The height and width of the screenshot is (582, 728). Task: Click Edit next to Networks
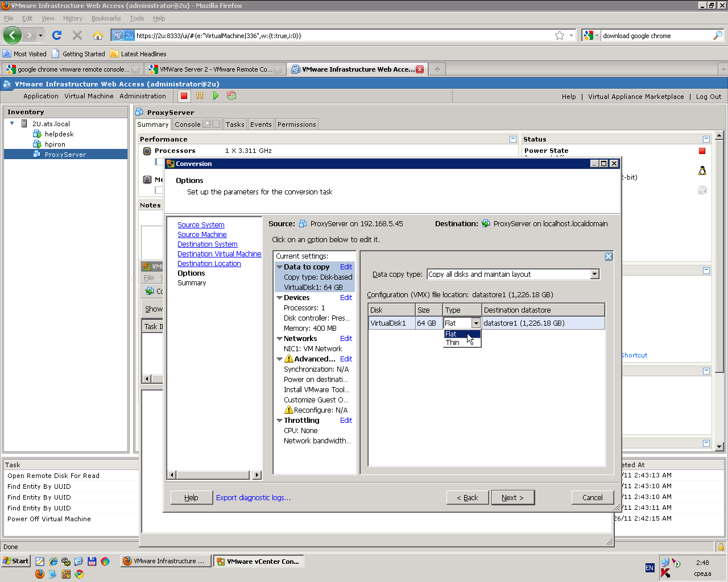(346, 339)
